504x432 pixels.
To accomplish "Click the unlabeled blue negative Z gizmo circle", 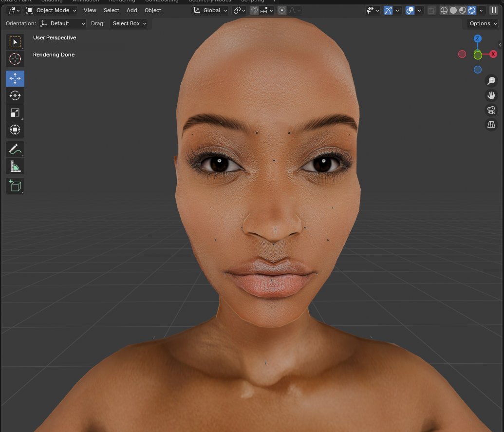I will pyautogui.click(x=478, y=70).
